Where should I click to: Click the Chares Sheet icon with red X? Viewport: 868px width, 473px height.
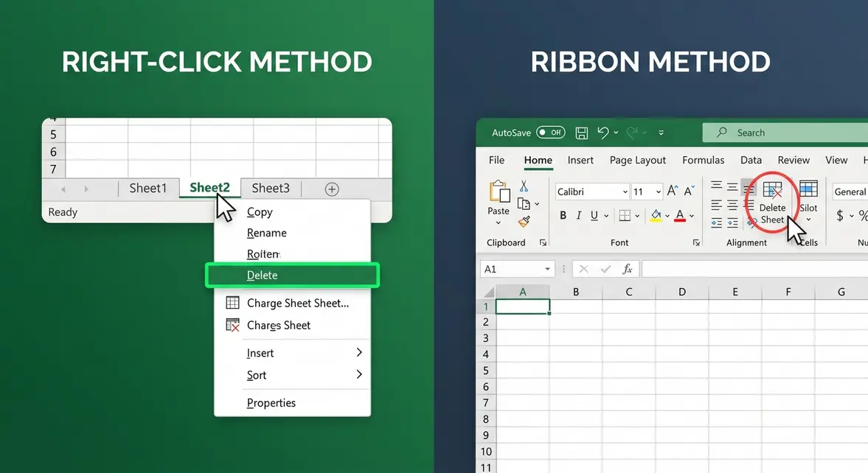tap(232, 326)
